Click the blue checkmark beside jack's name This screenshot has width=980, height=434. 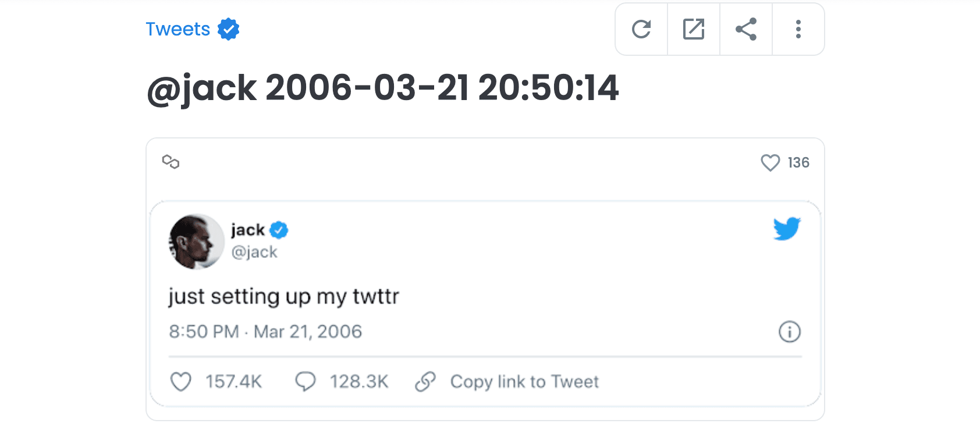[279, 229]
